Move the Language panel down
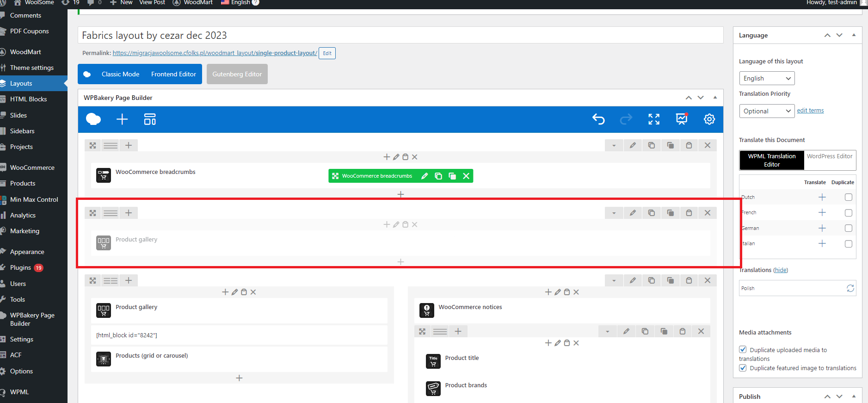 click(840, 35)
